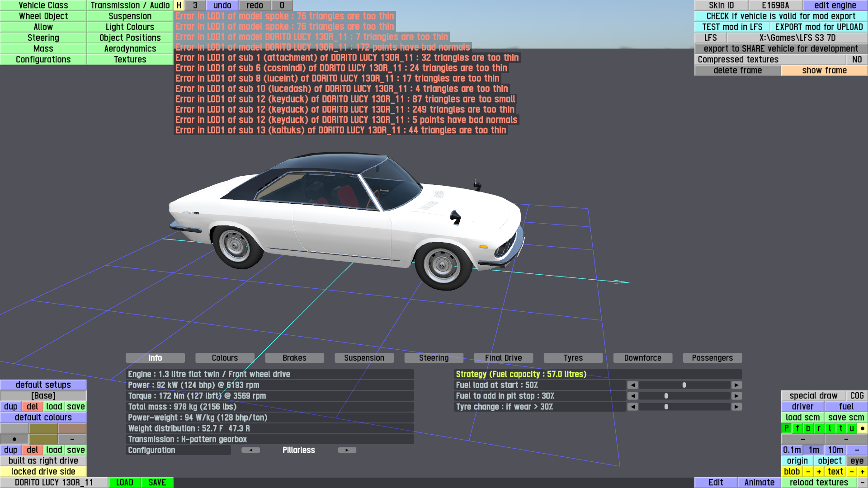Select previous Configuration with left arrow
This screenshot has height=488, width=868.
[x=250, y=450]
